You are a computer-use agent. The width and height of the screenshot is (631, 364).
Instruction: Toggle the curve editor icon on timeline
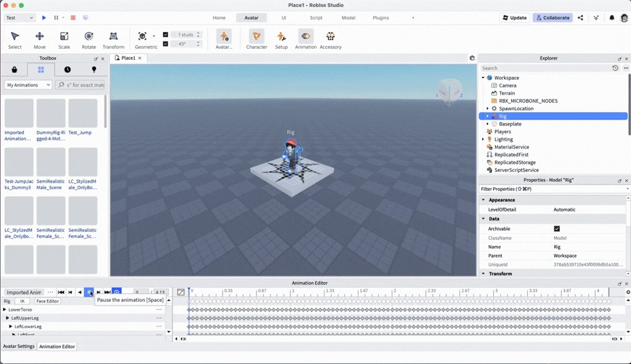point(181,292)
